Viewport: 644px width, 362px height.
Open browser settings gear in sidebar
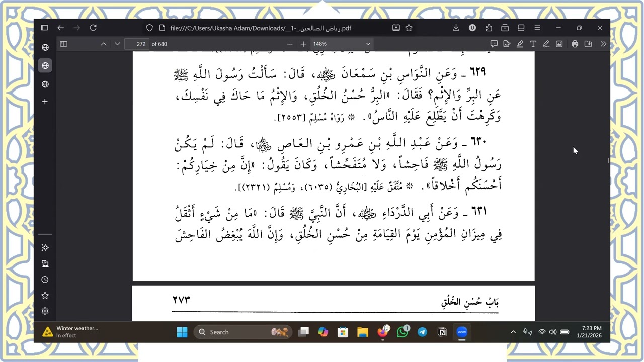45,311
